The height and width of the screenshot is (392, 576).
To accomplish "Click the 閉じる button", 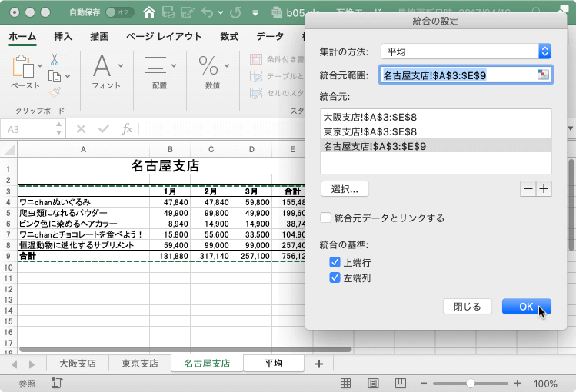I will (468, 307).
